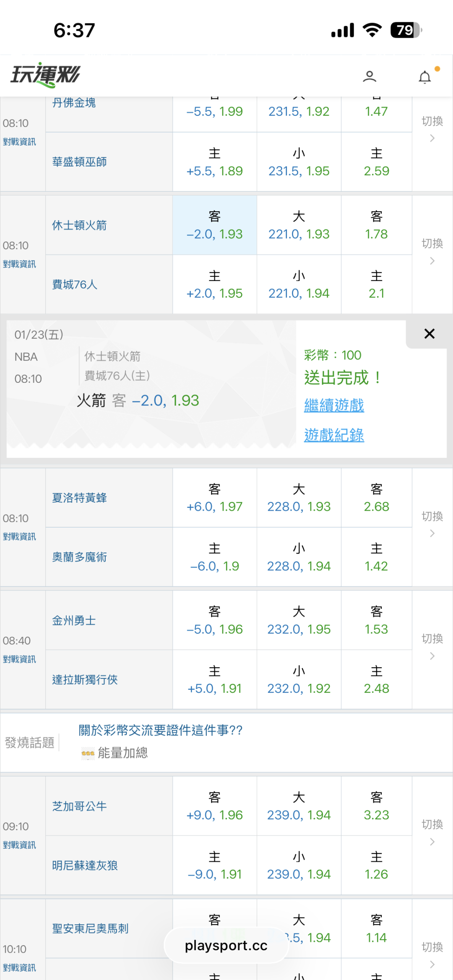Screen dimensions: 453x980
Task: Tap the notification bell icon
Action: pos(425,77)
